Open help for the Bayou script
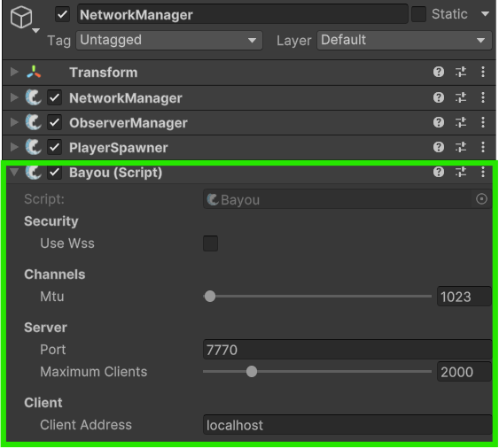 pyautogui.click(x=439, y=172)
